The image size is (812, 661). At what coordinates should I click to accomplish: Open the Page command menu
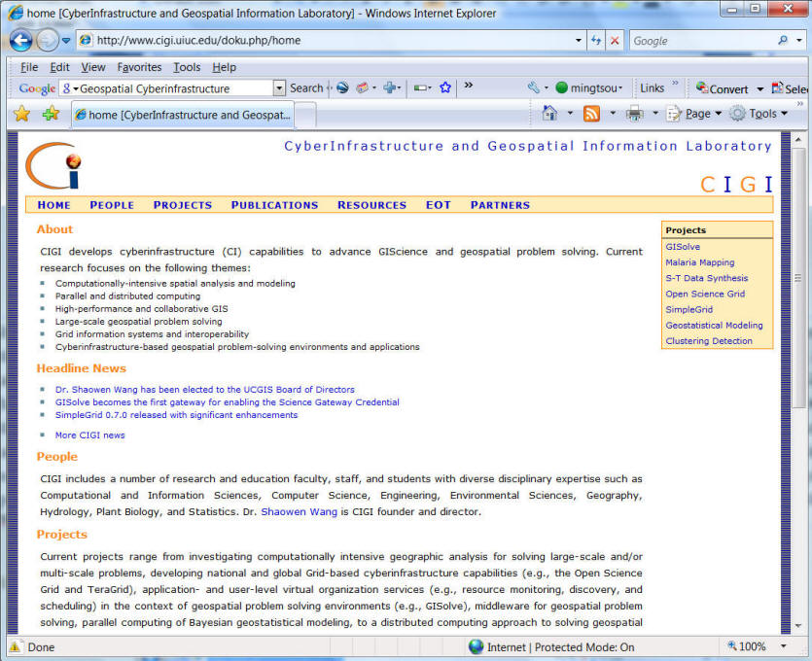pyautogui.click(x=693, y=114)
